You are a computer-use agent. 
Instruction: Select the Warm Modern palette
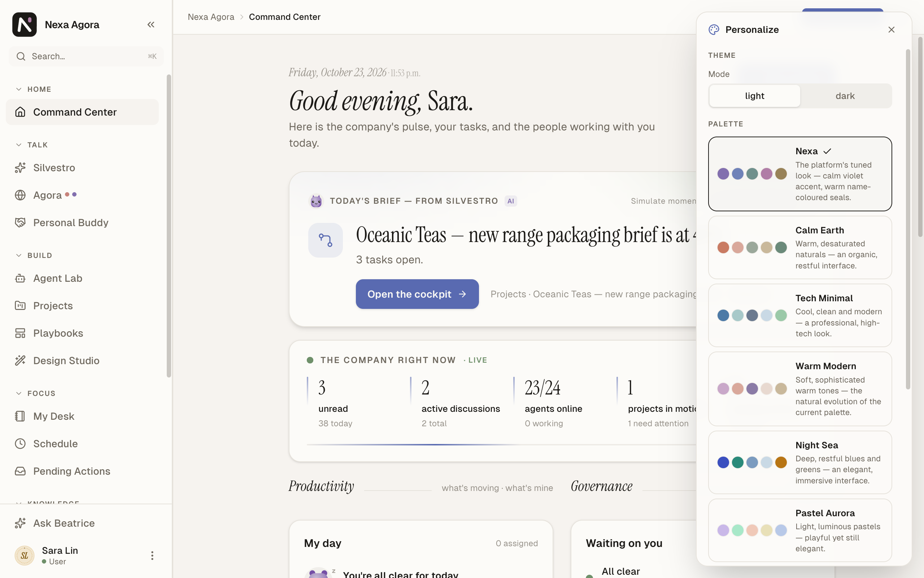pyautogui.click(x=800, y=389)
